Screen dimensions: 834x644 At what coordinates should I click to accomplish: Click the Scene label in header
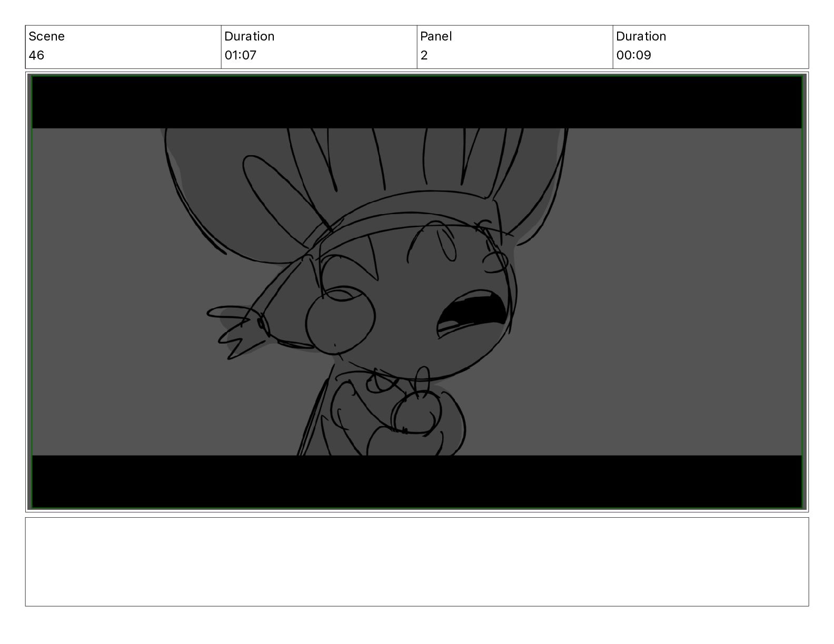tap(46, 36)
